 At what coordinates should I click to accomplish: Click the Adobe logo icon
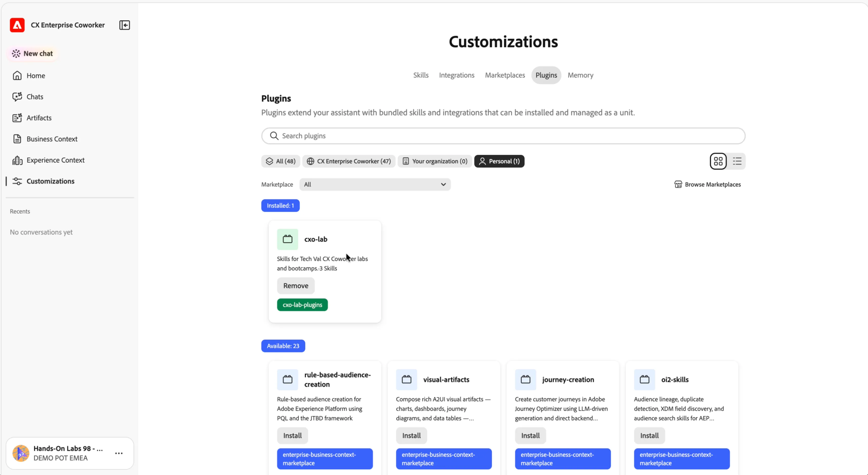pos(17,25)
